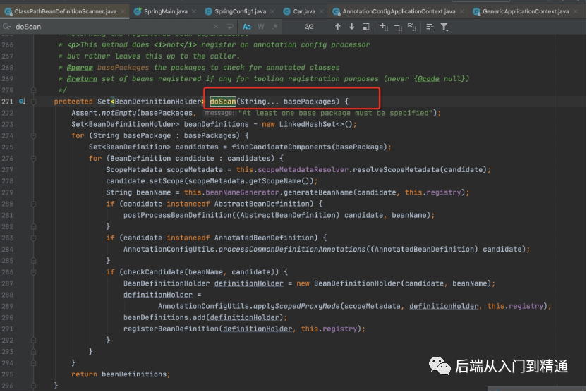Click the gutter override marker on line 271

[22, 102]
